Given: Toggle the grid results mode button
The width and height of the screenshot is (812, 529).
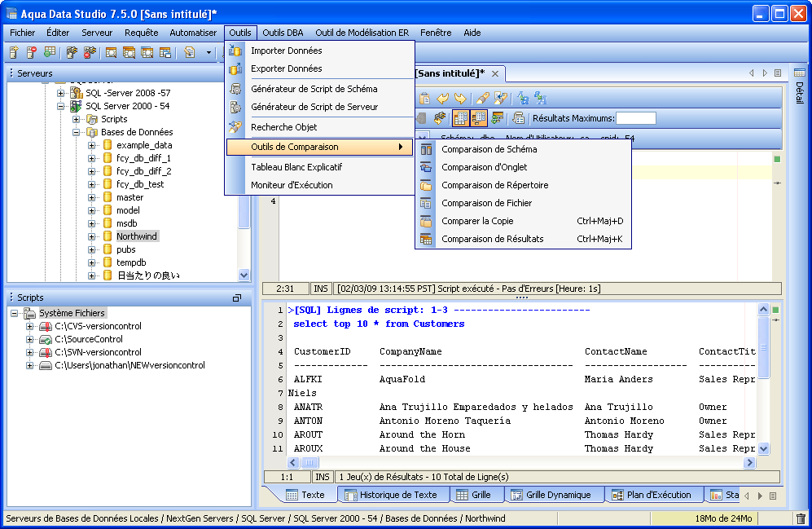Looking at the screenshot, I should [461, 118].
